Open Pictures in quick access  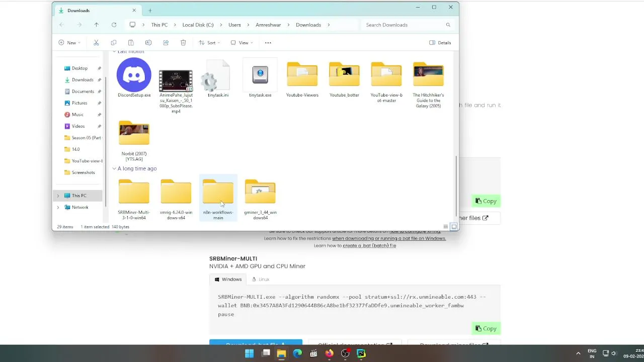pos(79,103)
